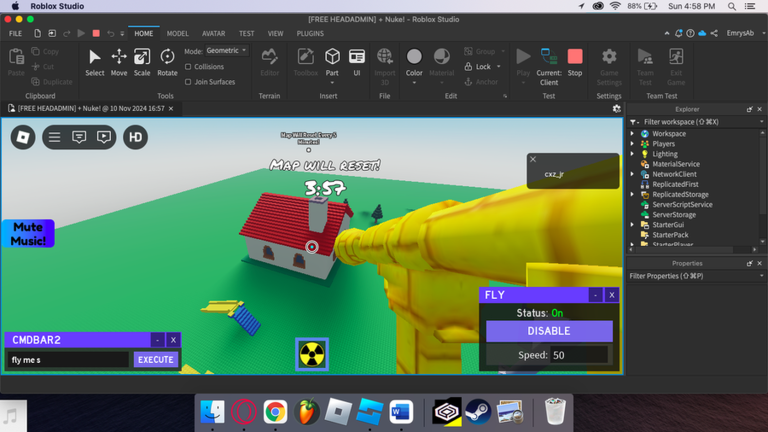This screenshot has height=432, width=768.
Task: Click the fly Speed input field
Action: (x=579, y=355)
